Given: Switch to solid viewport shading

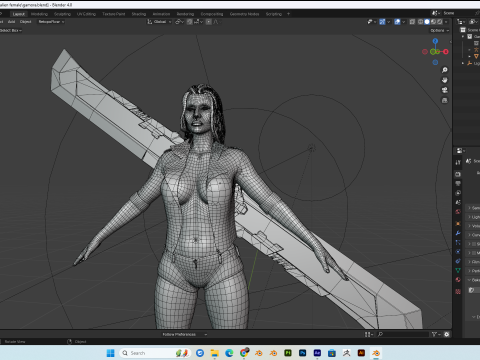Looking at the screenshot, I should click(427, 22).
